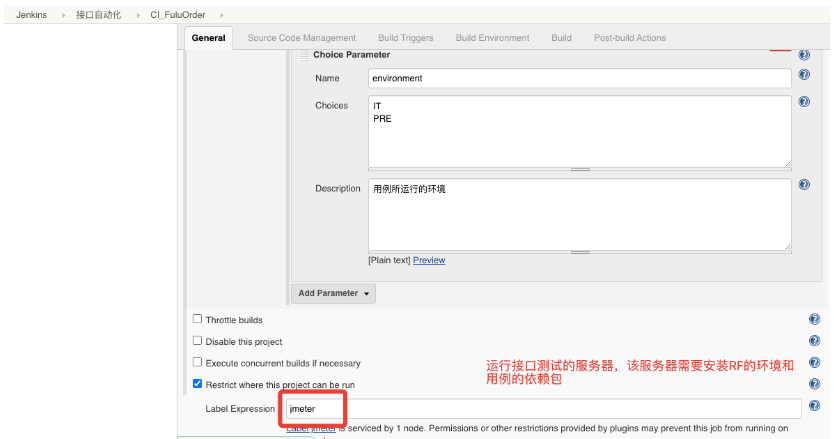834x439 pixels.
Task: Enable Throttle builds checkbox
Action: click(197, 319)
